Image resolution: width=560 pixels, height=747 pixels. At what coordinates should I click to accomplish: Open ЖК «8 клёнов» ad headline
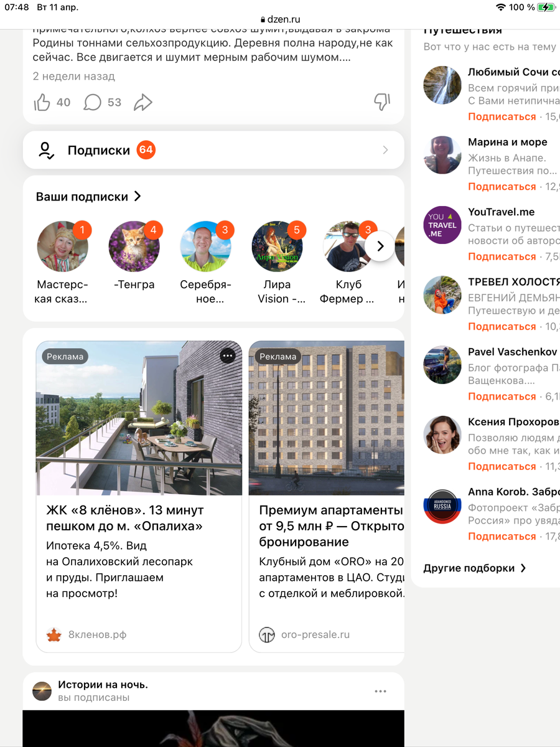pos(125,518)
